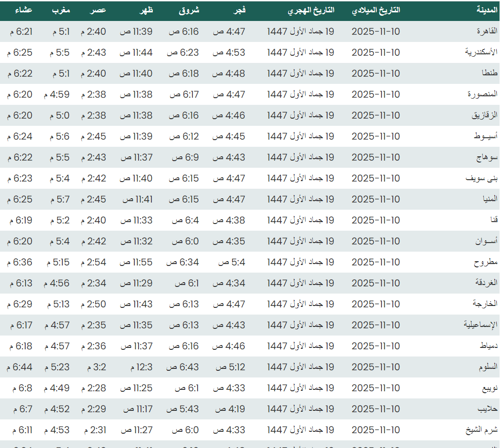Screen dimensions: 500x448
Task: Click the الأسكندرية city name
Action: pos(481,52)
